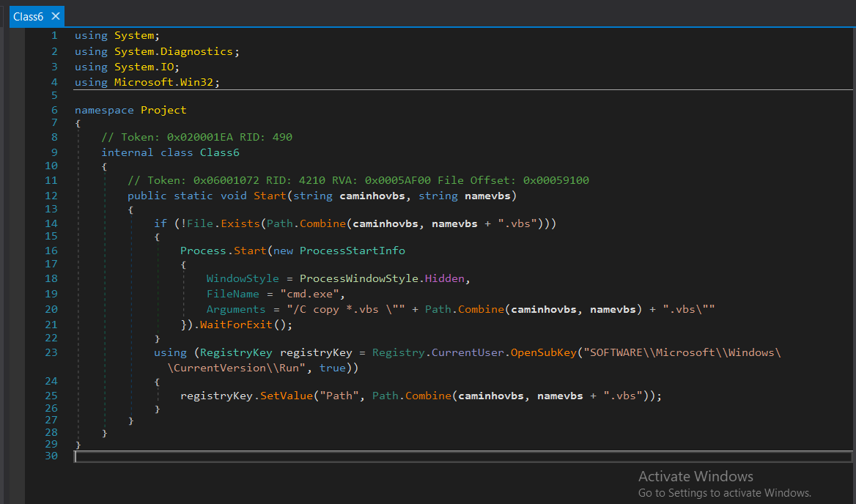The width and height of the screenshot is (856, 504).
Task: Place cursor on empty line 30
Action: pyautogui.click(x=463, y=456)
